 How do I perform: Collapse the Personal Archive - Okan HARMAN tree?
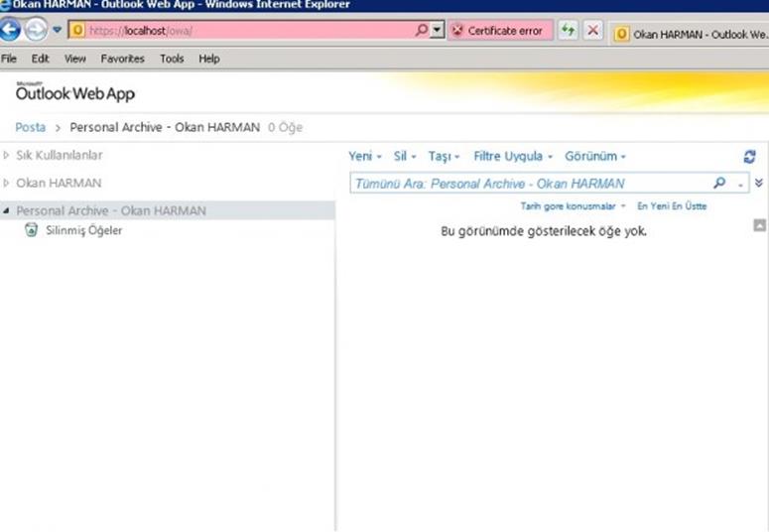6,210
